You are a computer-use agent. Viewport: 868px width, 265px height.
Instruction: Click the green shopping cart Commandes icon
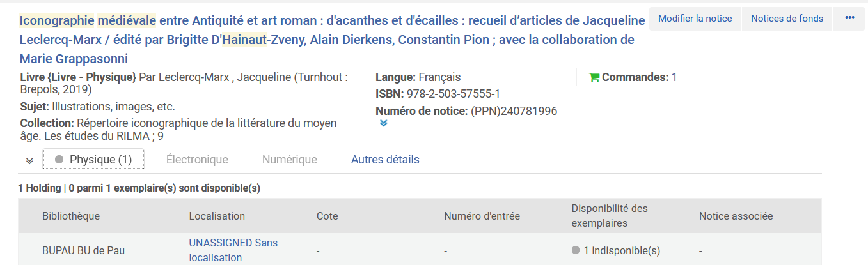(594, 78)
